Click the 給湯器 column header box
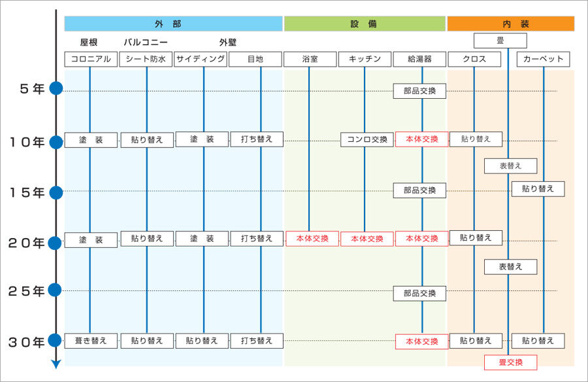 (419, 60)
